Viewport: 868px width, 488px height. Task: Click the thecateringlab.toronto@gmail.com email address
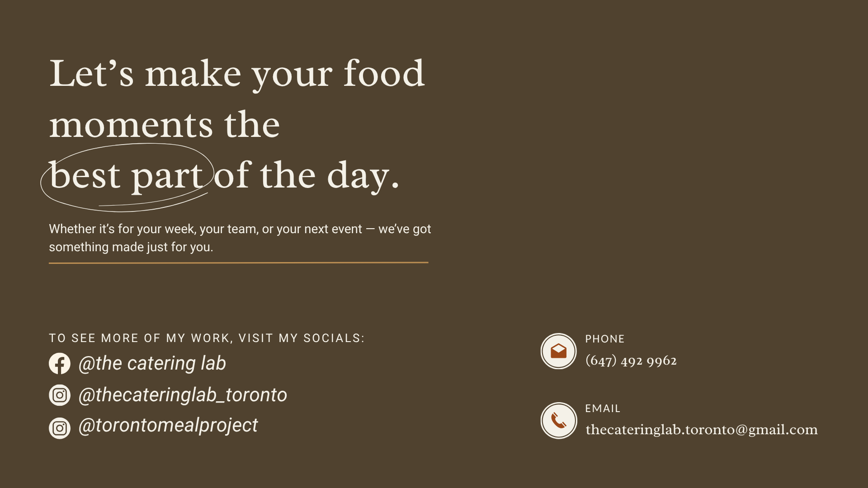pos(702,430)
